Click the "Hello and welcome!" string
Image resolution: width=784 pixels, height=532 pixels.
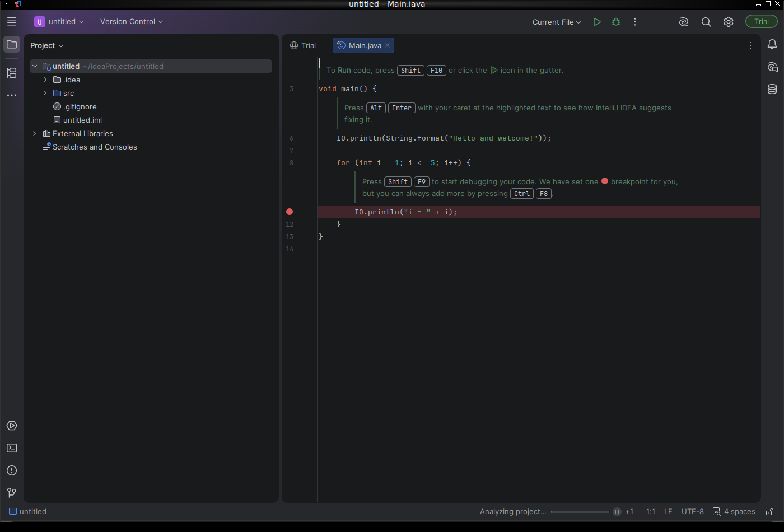[493, 138]
